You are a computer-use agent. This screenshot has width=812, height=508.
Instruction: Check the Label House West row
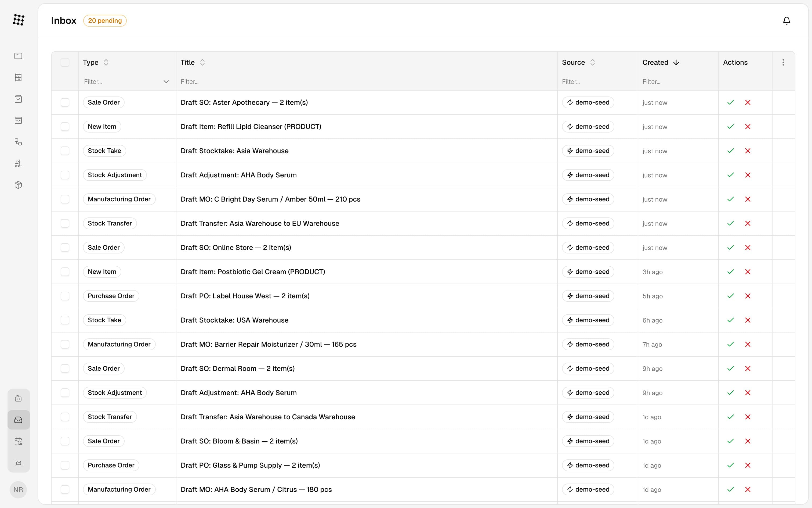click(65, 296)
